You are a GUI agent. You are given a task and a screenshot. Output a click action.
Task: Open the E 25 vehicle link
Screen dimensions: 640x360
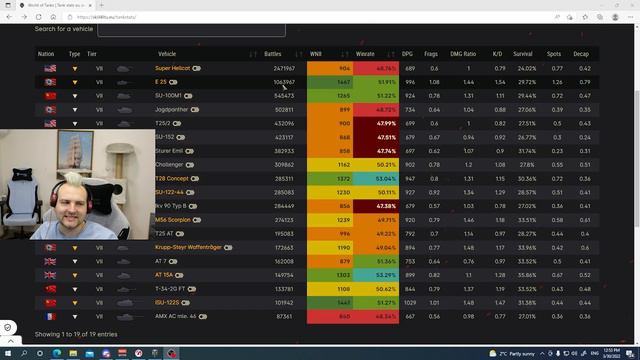tap(161, 82)
